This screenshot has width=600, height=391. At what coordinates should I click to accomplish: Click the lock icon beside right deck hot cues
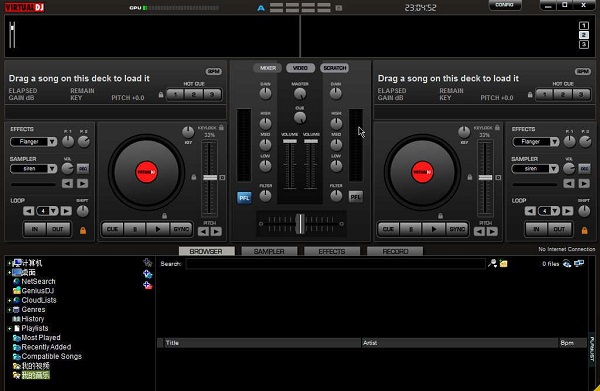[530, 94]
